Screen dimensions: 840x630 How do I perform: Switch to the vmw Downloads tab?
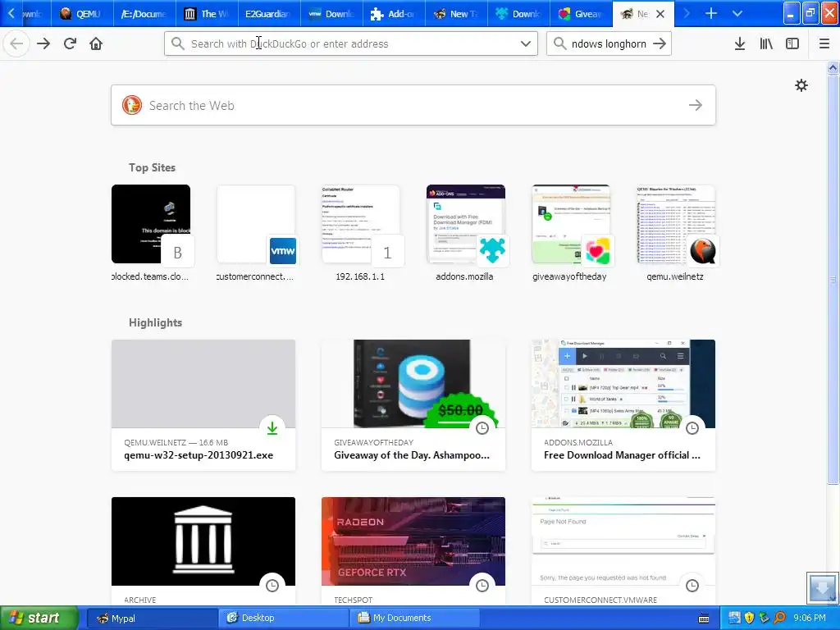(x=331, y=14)
